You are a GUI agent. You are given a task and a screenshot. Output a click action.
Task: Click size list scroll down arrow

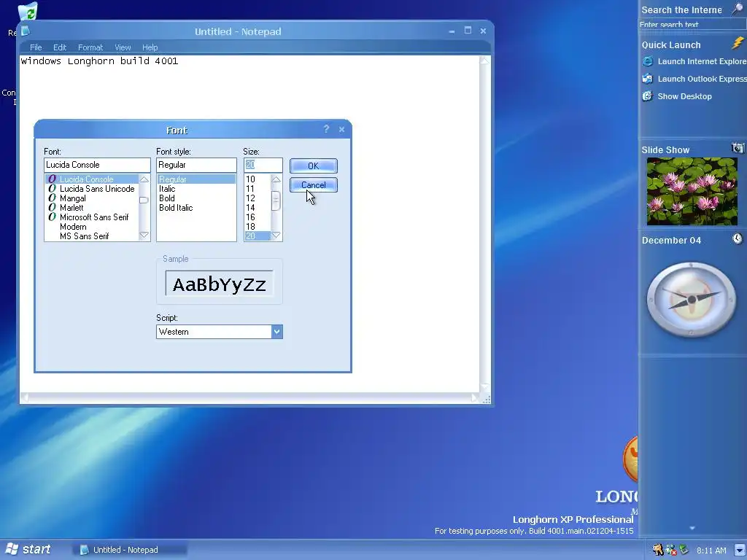pos(276,236)
